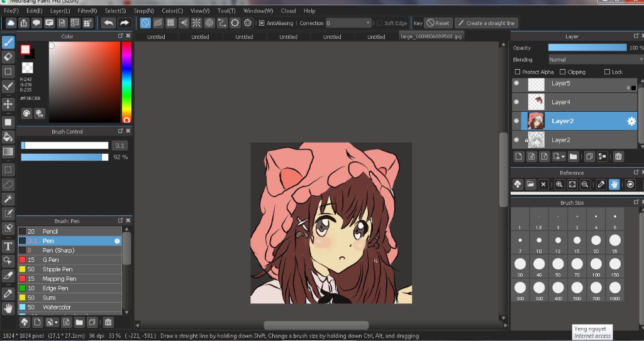Click Create a straight line button
The image size is (644, 341).
pos(486,23)
